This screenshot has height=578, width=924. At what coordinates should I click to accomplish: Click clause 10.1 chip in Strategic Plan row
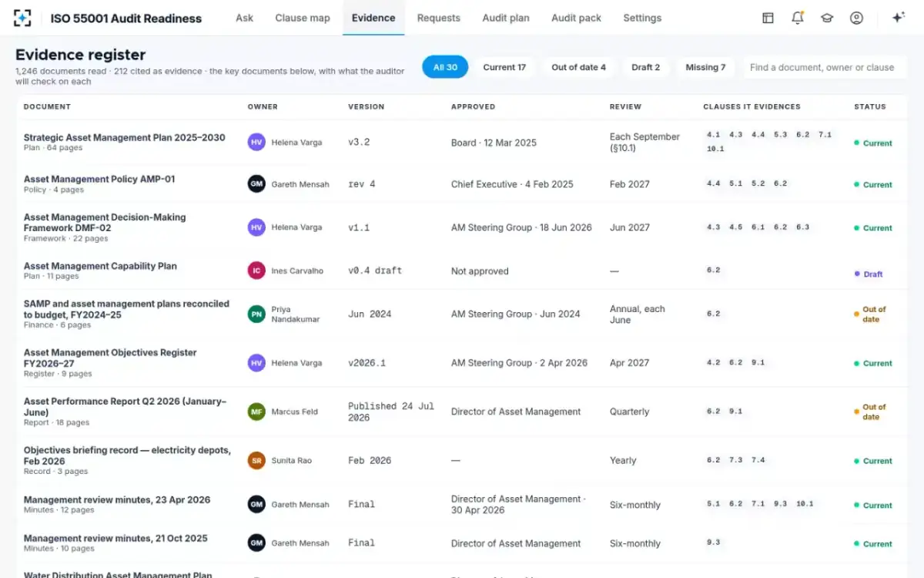tap(715, 149)
